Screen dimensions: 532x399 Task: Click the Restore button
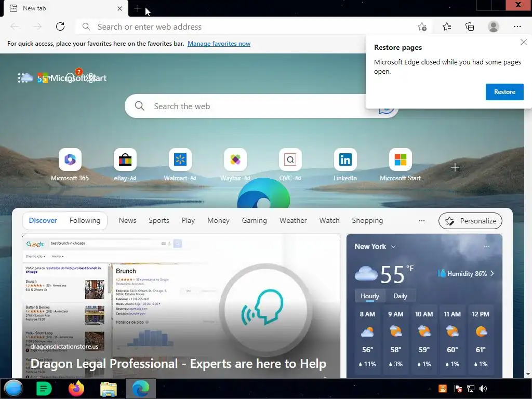click(x=504, y=92)
